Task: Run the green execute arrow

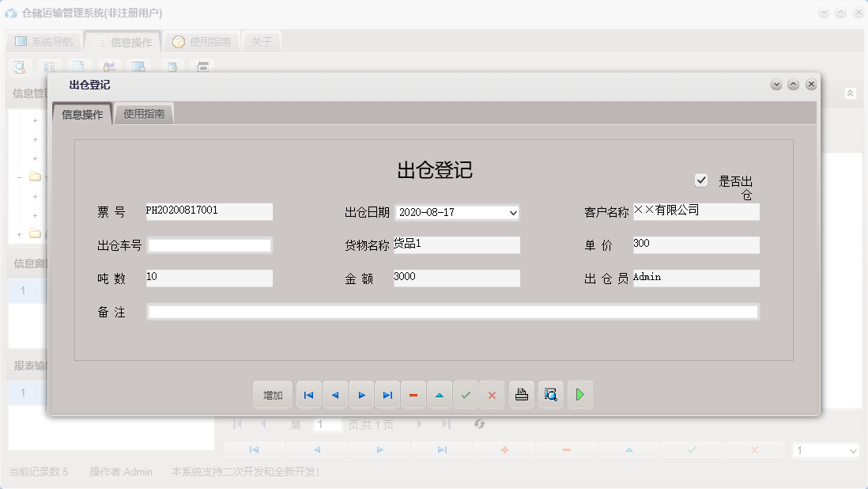Action: 579,395
